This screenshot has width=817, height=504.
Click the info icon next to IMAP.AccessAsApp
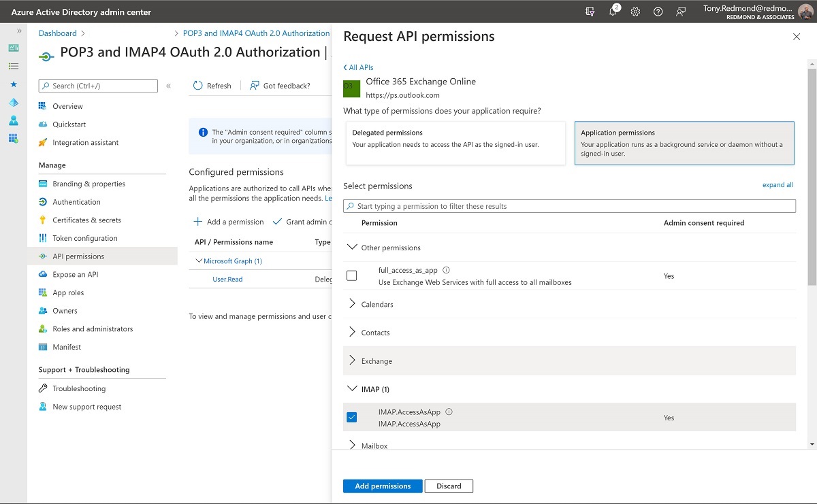pyautogui.click(x=449, y=411)
